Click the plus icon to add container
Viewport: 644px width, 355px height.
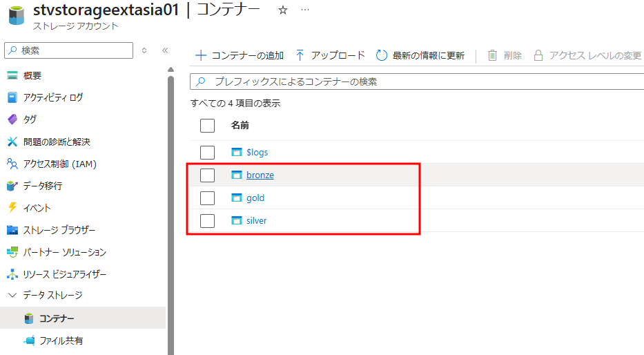(x=201, y=55)
